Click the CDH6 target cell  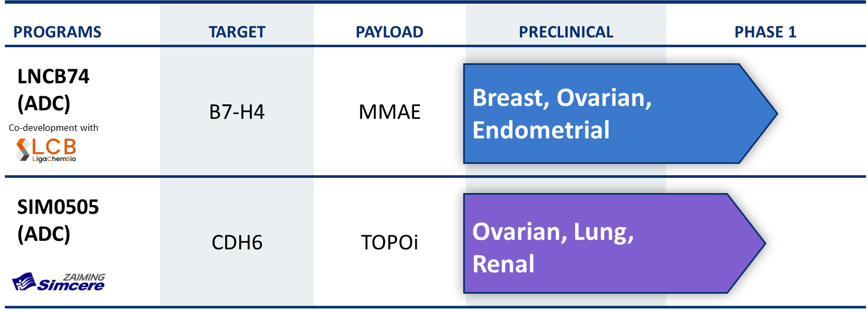(237, 242)
